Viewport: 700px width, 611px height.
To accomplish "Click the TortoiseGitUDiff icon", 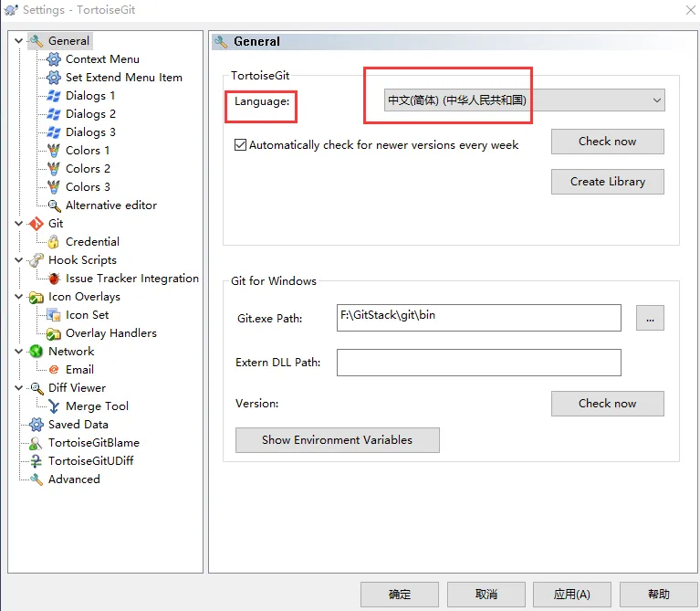I will tap(37, 461).
